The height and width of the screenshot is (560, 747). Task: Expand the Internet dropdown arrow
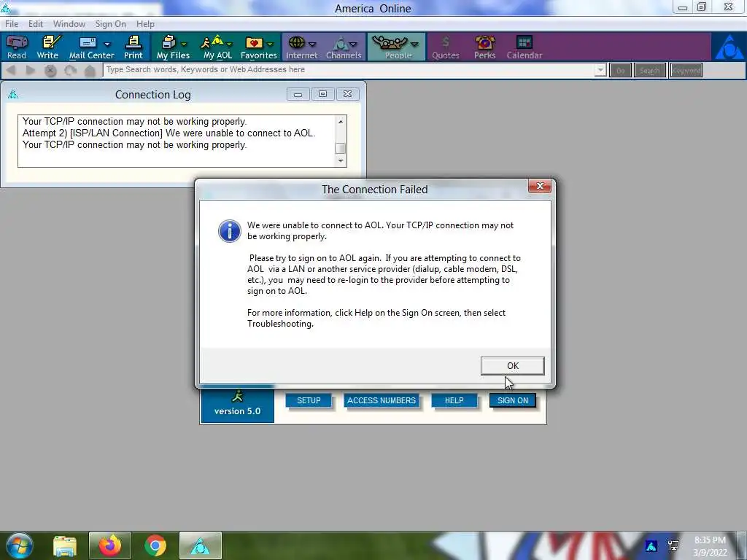pyautogui.click(x=312, y=44)
